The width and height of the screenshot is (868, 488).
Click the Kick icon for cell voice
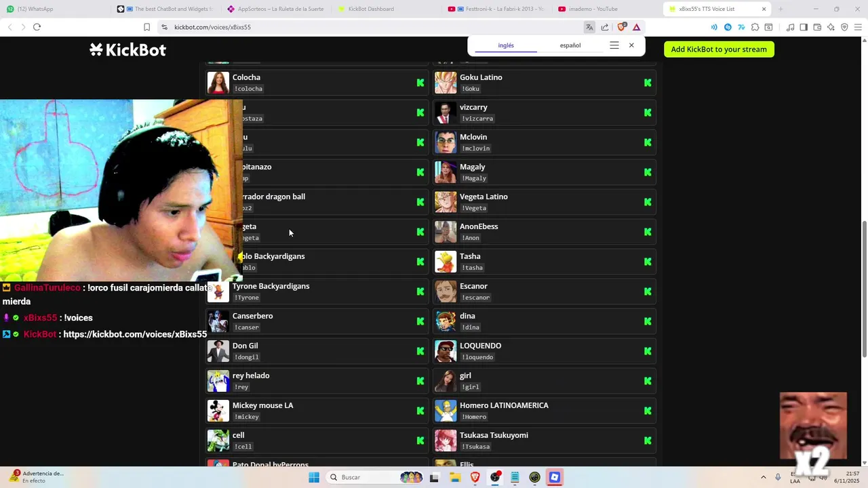click(x=420, y=441)
